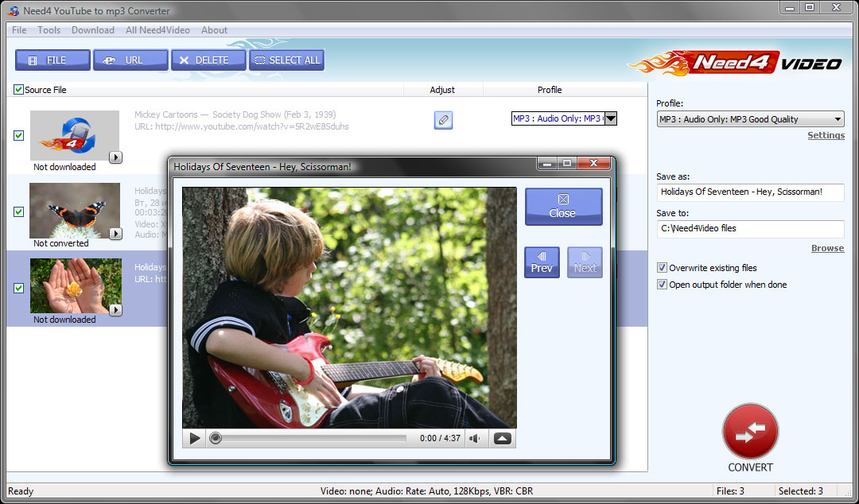Click the Mickey Cartoons YouTube URL text

[242, 126]
